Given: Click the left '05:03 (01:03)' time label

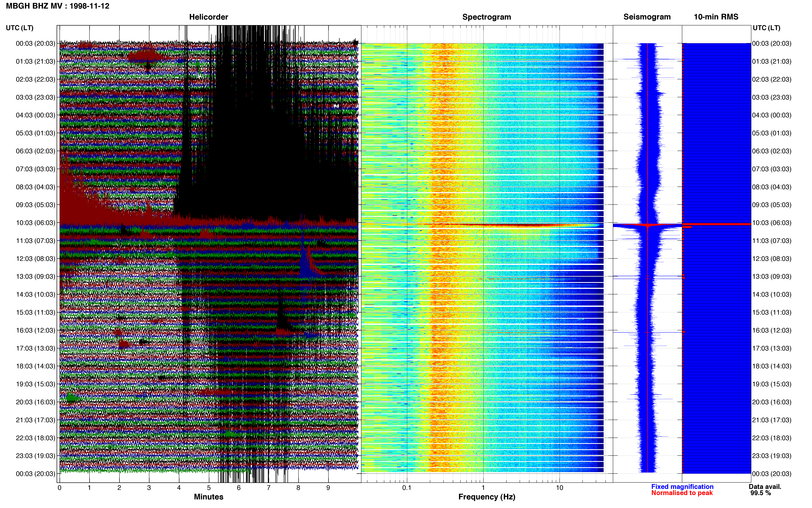Looking at the screenshot, I should point(36,133).
